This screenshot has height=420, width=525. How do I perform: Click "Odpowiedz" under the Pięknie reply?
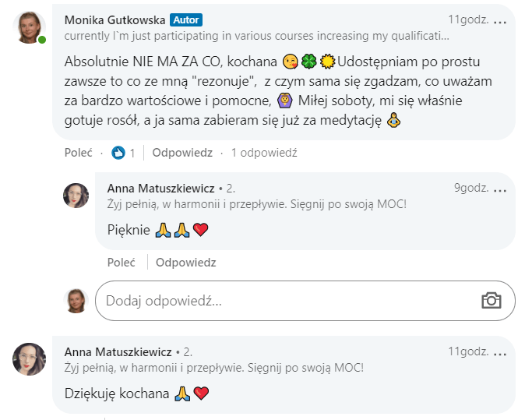pyautogui.click(x=185, y=263)
